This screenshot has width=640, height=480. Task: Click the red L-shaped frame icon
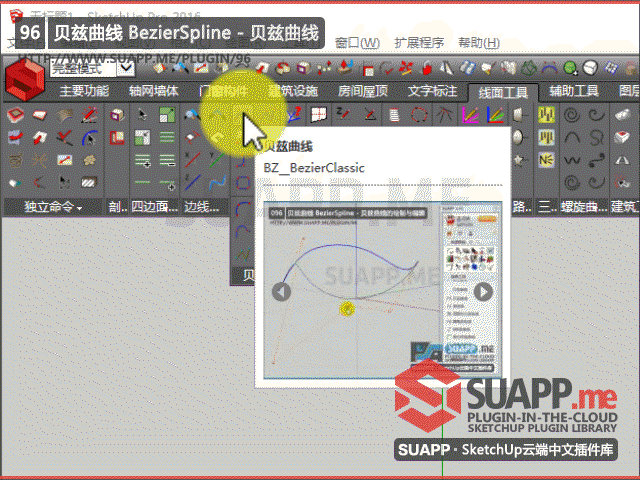(117, 138)
